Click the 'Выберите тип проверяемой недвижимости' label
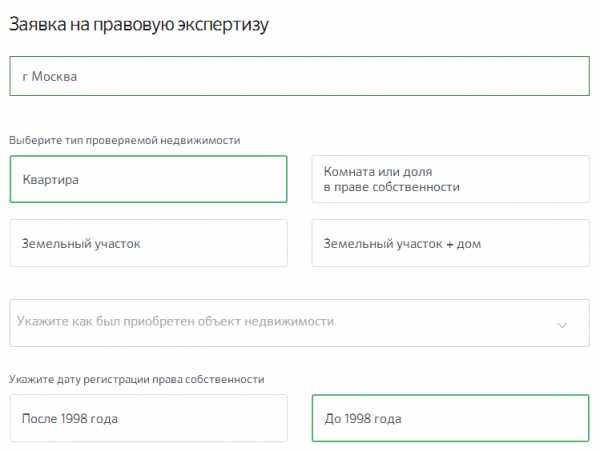600x451 pixels. 125,140
